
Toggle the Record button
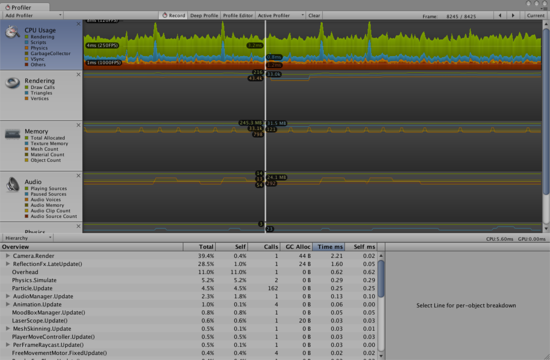point(173,15)
